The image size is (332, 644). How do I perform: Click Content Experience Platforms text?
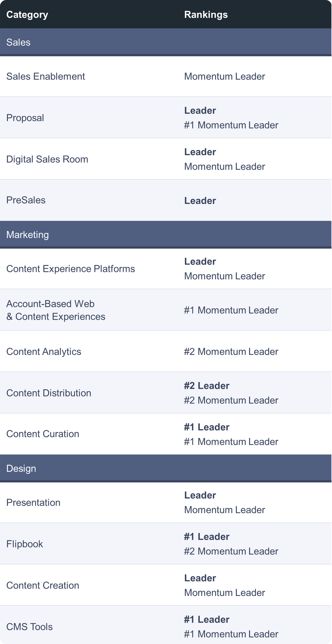coord(70,269)
